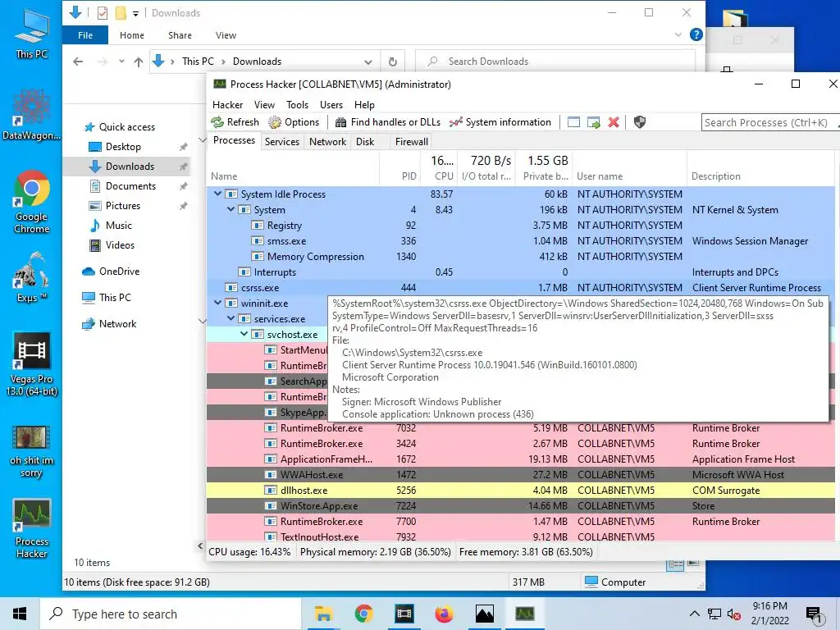840x630 pixels.
Task: Select the ApplicationFrameHost process row
Action: pos(521,459)
